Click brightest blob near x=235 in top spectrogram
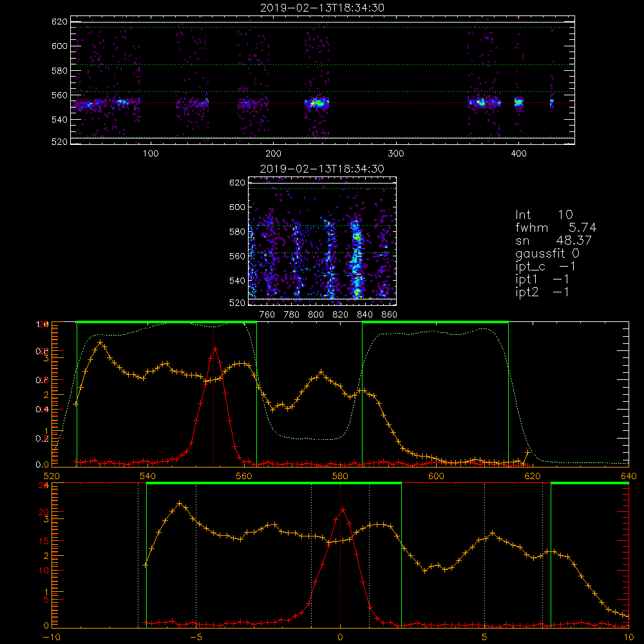644x644 pixels. coord(316,102)
